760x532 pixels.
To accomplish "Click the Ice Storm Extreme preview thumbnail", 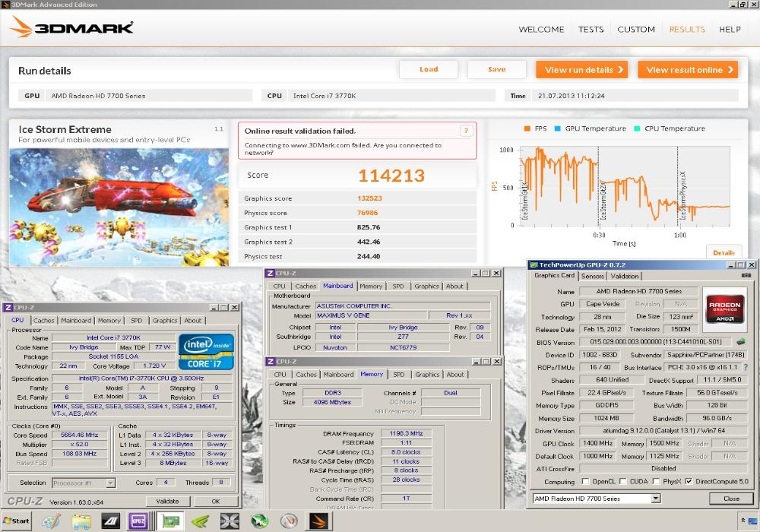I will [119, 207].
